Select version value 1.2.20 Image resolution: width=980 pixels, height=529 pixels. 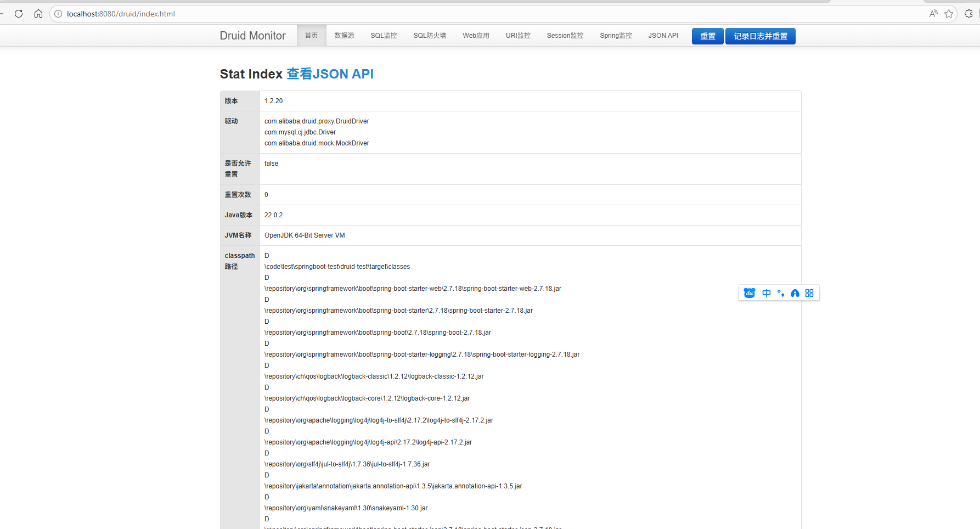(x=273, y=101)
